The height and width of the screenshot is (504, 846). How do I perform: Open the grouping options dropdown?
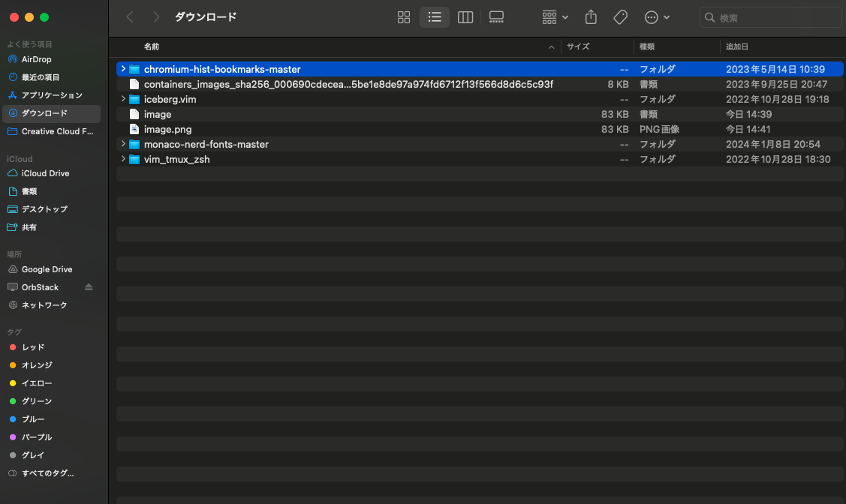(553, 16)
